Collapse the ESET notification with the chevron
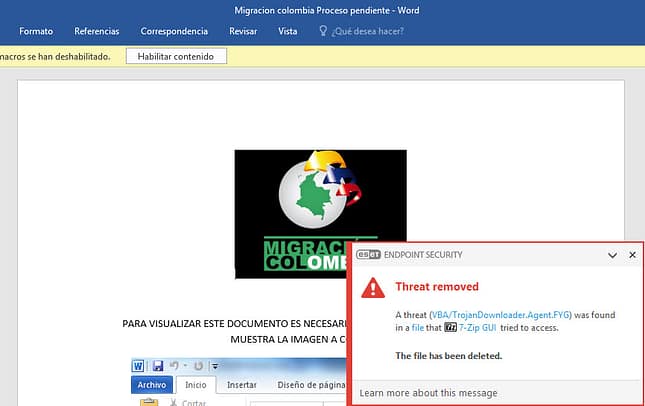This screenshot has width=645, height=406. click(x=612, y=255)
